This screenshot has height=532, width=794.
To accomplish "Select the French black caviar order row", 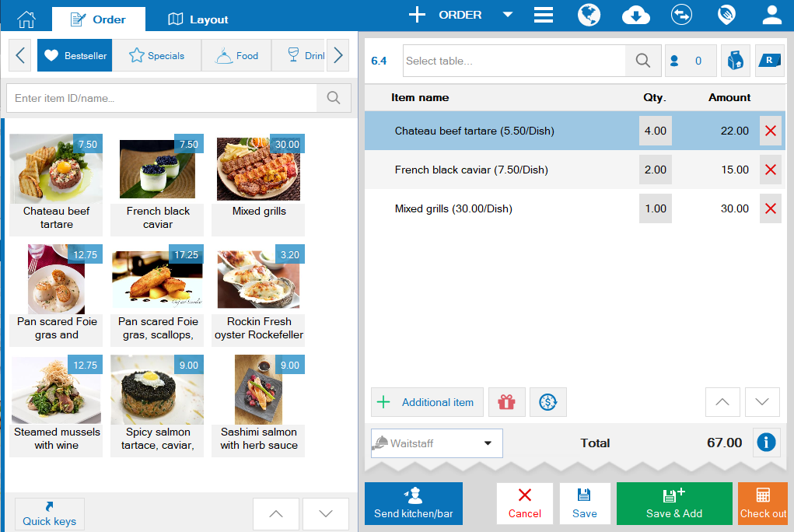I will (x=575, y=170).
